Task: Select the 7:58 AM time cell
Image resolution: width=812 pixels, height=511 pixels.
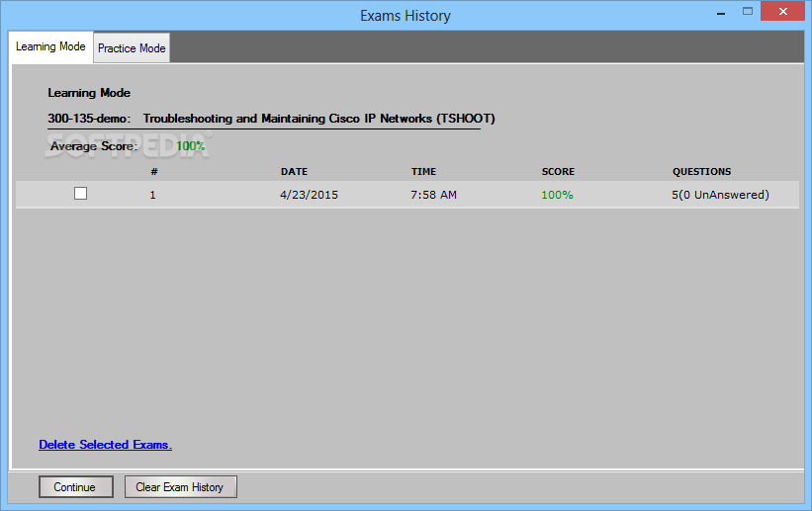Action: (x=434, y=195)
